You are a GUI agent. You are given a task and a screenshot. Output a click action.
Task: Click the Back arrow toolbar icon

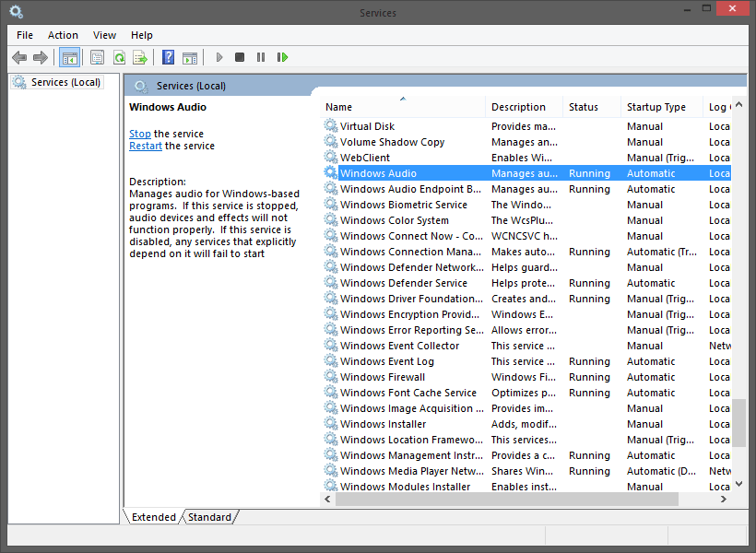click(19, 58)
